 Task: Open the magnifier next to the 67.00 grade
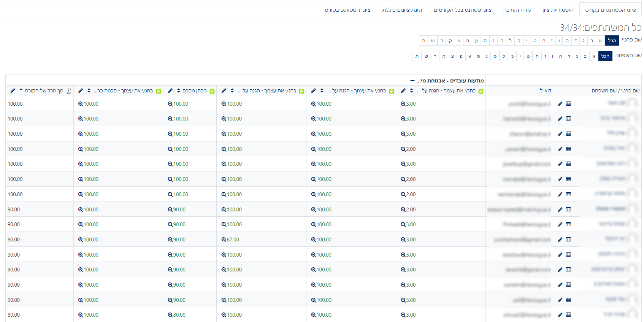[224, 240]
